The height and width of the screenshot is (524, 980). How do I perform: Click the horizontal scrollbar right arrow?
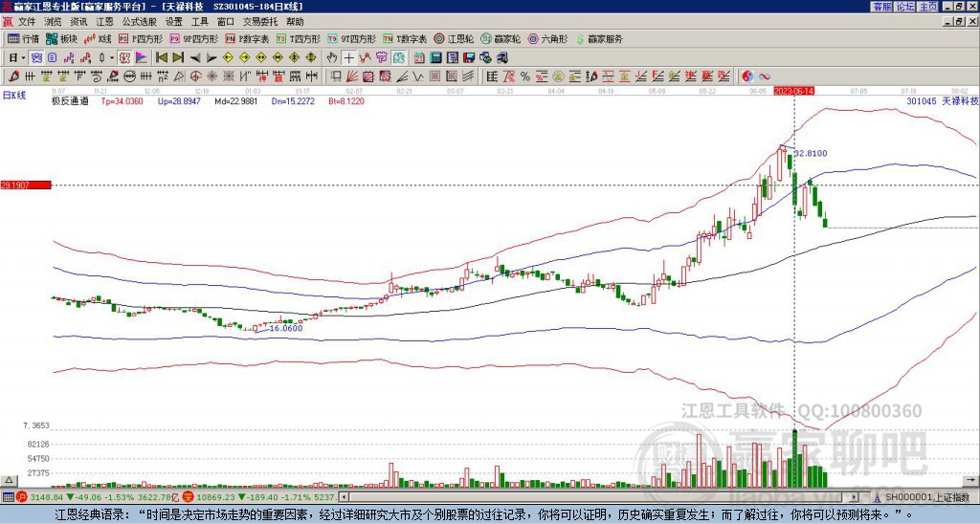tap(855, 497)
